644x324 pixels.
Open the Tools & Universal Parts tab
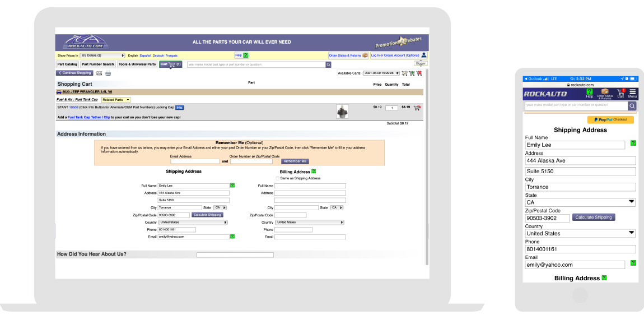click(x=137, y=64)
